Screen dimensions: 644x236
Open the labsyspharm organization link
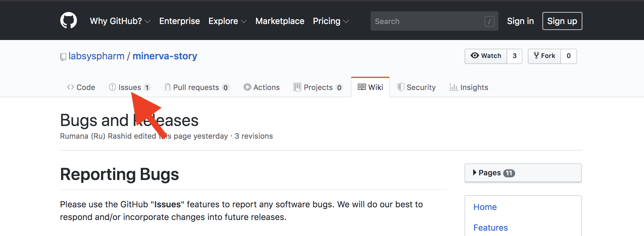(x=96, y=56)
